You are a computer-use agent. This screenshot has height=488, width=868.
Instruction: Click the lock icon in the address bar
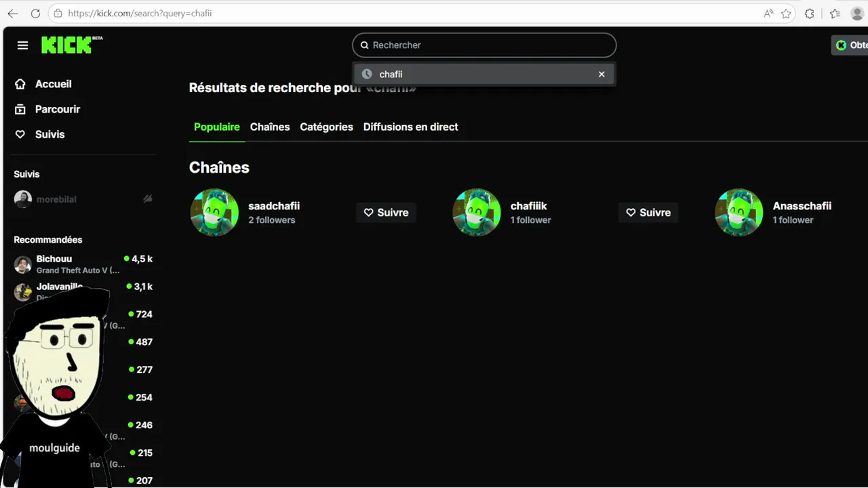click(x=58, y=14)
